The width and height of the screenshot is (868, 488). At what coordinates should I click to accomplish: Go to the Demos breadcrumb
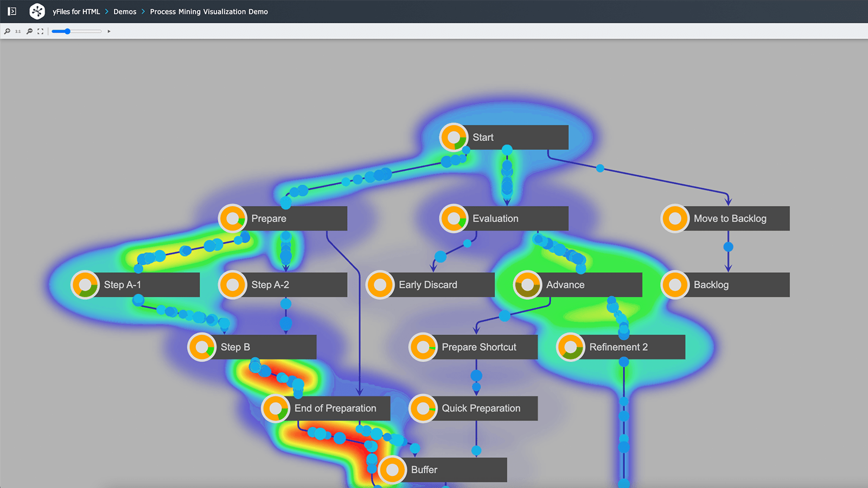[125, 11]
